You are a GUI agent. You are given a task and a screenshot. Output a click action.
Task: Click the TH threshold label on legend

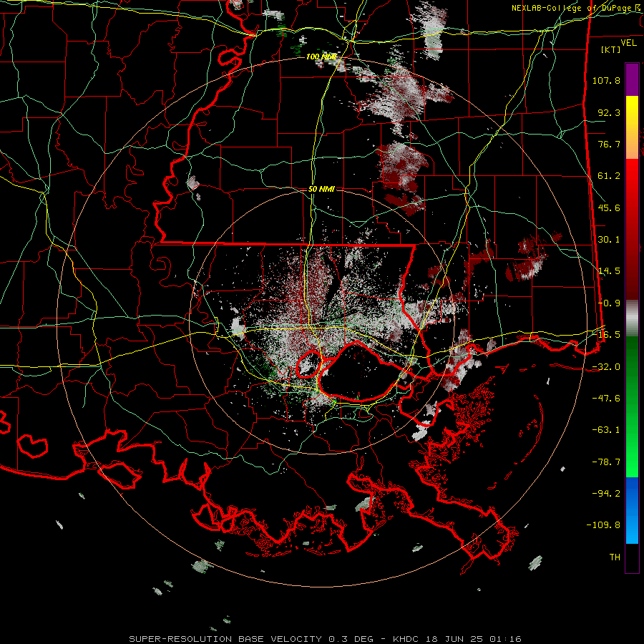[x=615, y=557]
